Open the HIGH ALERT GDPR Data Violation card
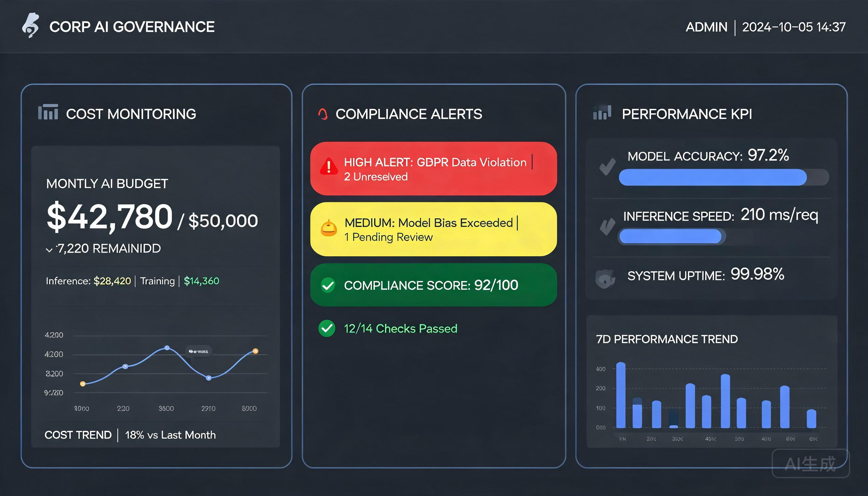The height and width of the screenshot is (496, 868). [433, 169]
